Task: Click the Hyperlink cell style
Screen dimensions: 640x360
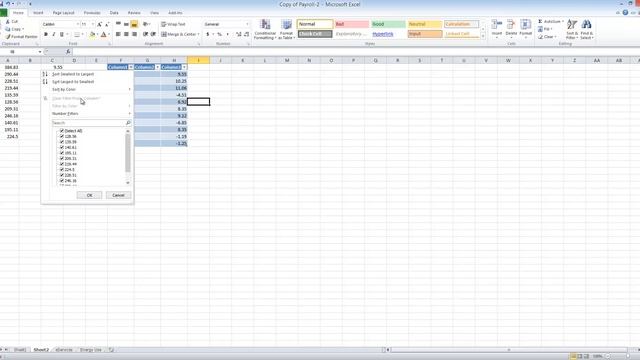Action: 388,34
